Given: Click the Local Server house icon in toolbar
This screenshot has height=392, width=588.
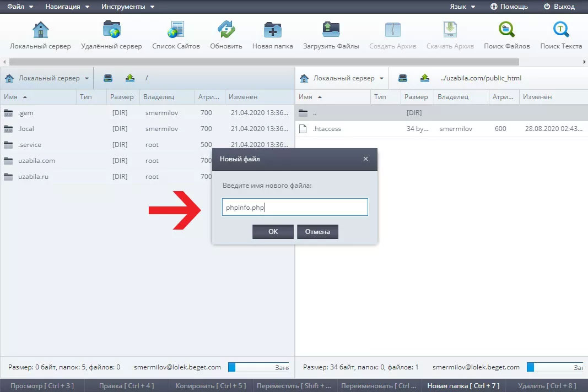Looking at the screenshot, I should coord(40,30).
